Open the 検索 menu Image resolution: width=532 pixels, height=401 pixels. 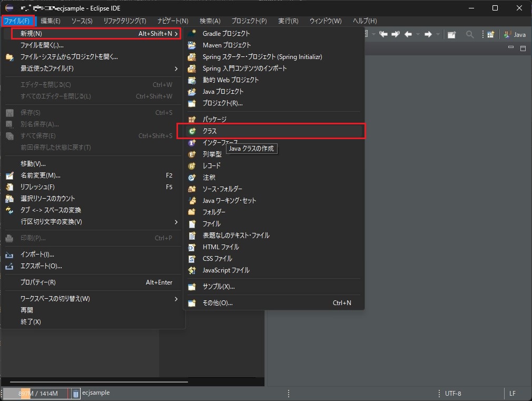(x=208, y=21)
